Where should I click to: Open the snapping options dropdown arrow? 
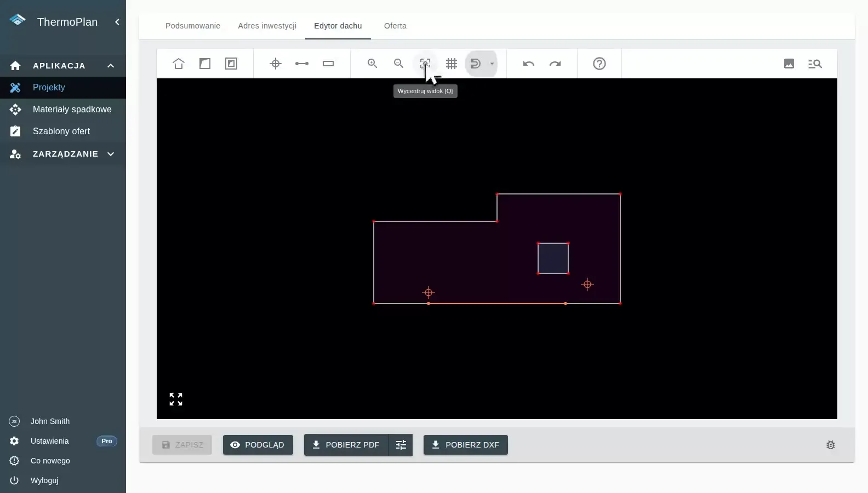pyautogui.click(x=492, y=64)
